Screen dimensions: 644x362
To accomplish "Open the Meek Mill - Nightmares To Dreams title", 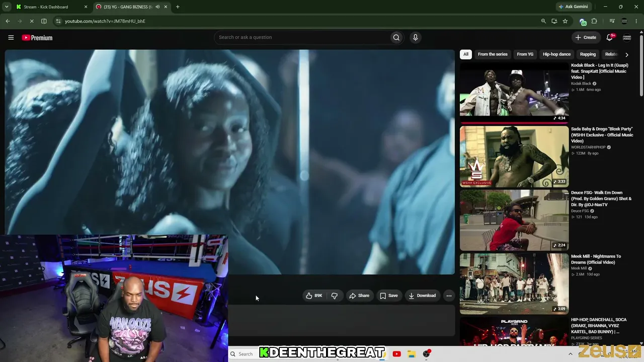I will pos(596,259).
